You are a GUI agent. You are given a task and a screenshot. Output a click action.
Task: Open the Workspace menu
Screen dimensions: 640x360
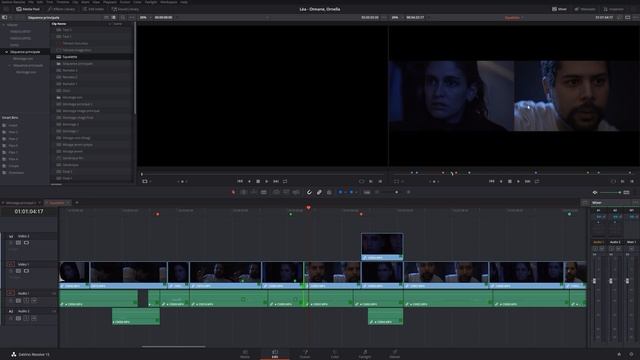point(169,2)
